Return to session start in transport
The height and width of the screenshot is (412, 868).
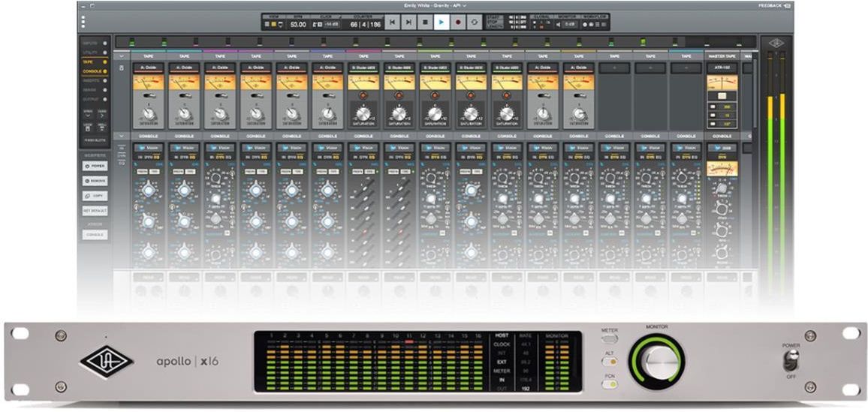pyautogui.click(x=393, y=22)
